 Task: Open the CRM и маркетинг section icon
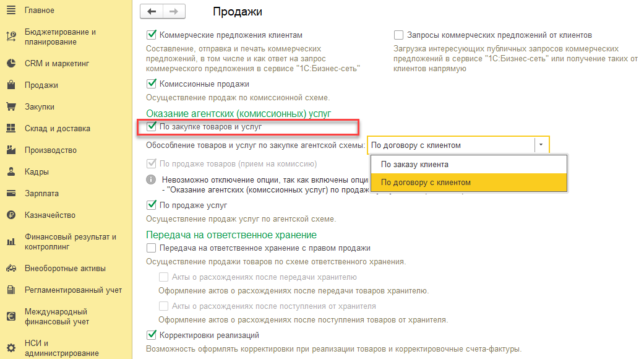(x=11, y=63)
